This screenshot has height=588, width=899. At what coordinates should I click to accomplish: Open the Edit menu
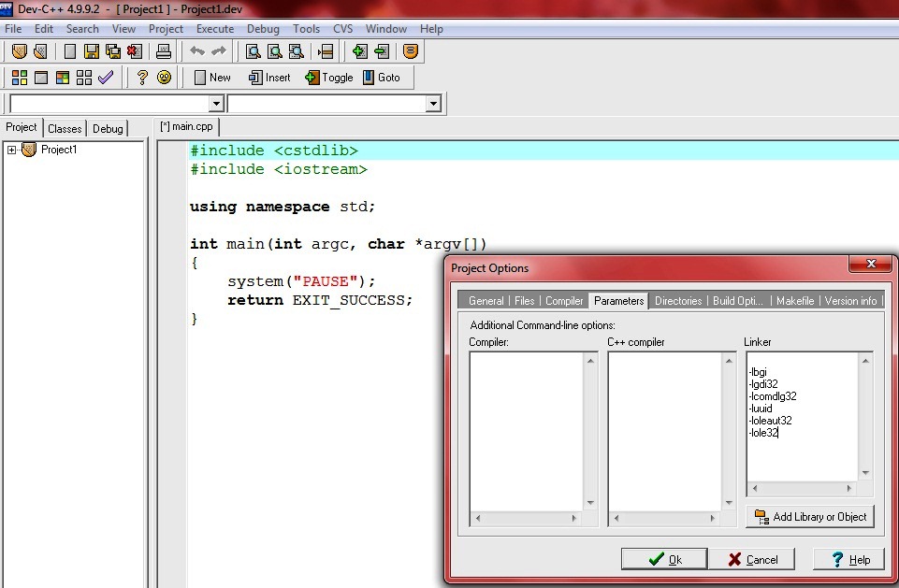click(x=44, y=29)
